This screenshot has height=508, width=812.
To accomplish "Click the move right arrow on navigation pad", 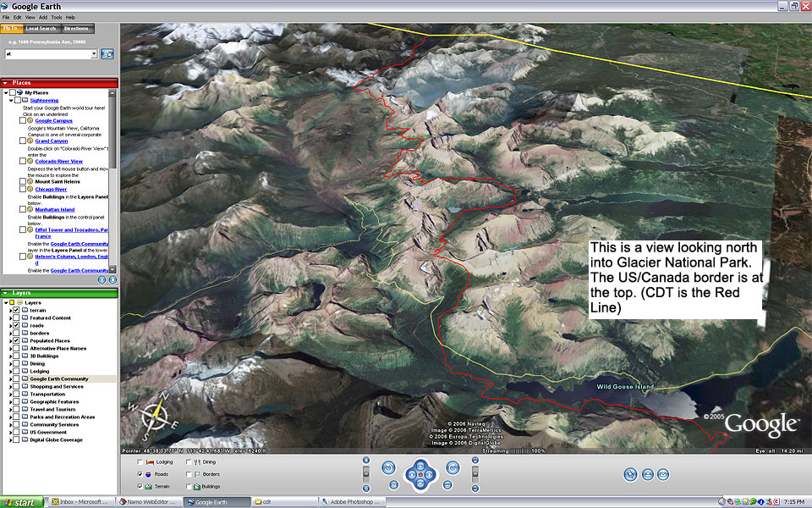I will (x=430, y=474).
